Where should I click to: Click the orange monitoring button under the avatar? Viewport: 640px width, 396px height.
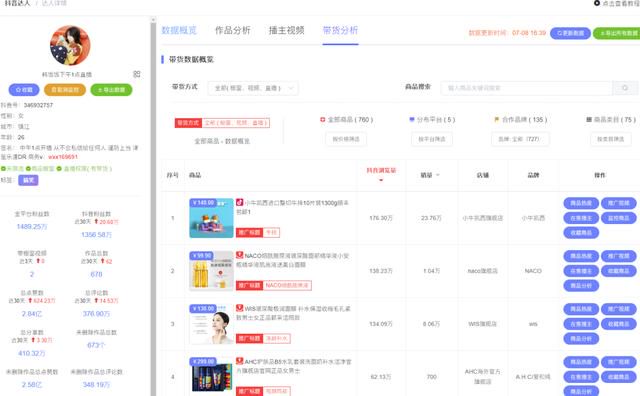tap(65, 90)
